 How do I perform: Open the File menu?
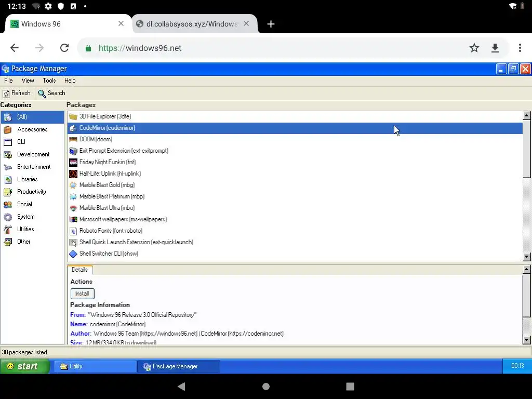coord(8,81)
